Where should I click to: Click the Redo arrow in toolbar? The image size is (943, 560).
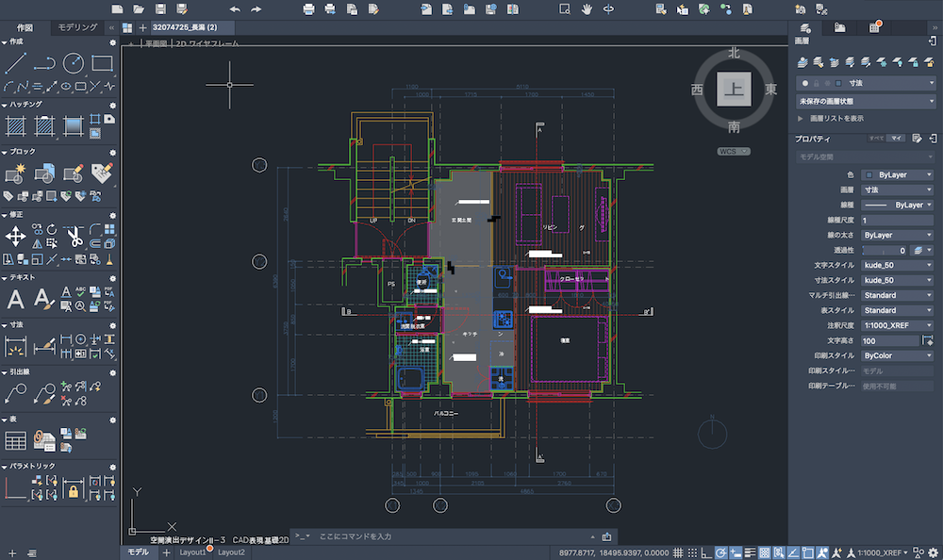pos(256,9)
